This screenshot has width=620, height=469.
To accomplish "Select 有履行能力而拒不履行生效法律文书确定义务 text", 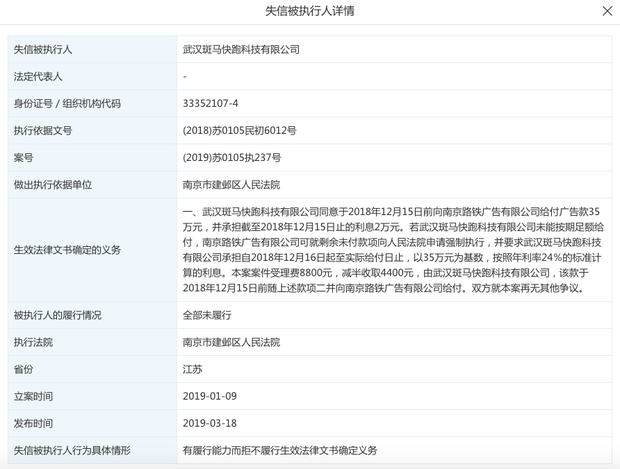I will (280, 450).
